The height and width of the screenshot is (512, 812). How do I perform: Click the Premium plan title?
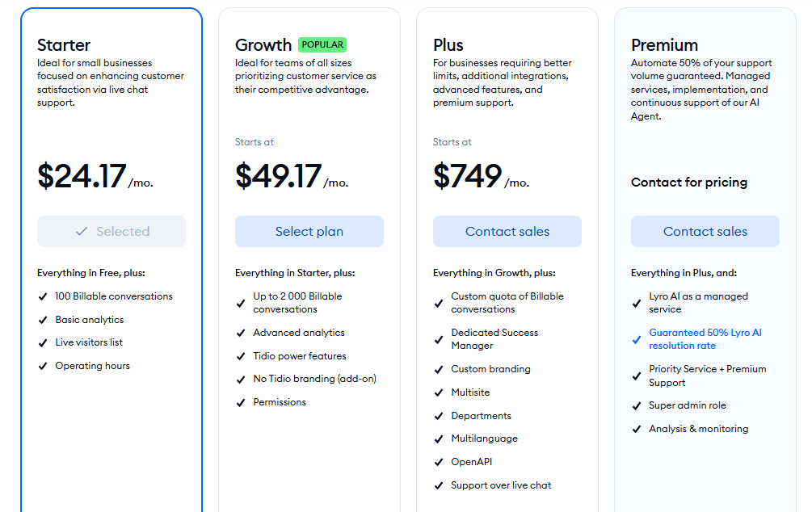coord(664,45)
